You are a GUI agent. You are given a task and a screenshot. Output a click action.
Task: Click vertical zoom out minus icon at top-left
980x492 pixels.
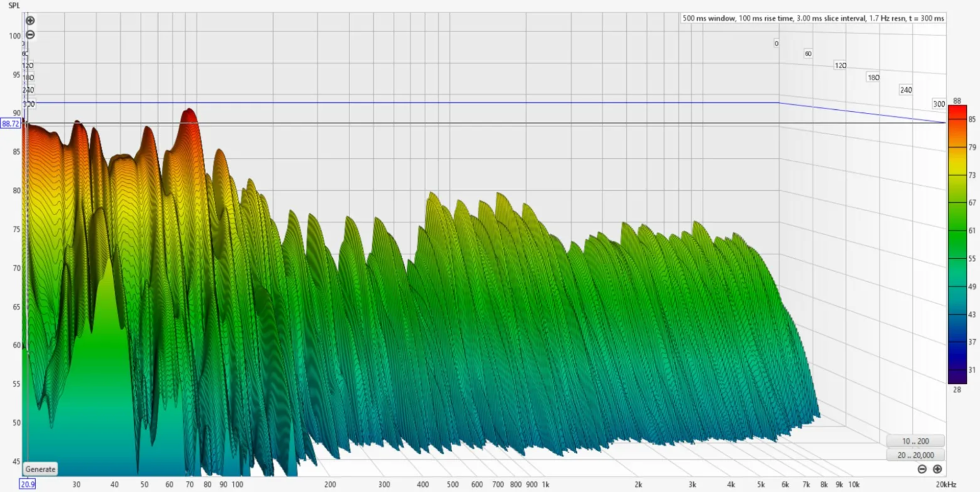(30, 35)
